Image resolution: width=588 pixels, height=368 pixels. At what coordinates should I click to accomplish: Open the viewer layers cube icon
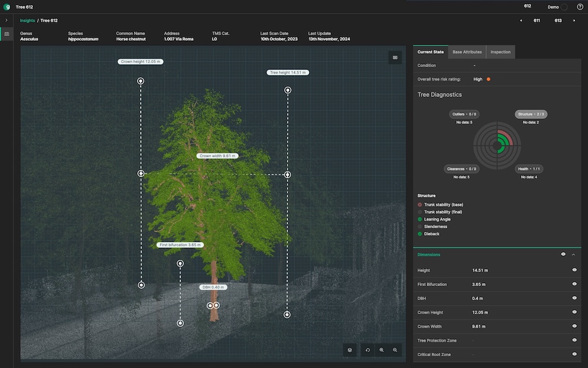tap(350, 350)
